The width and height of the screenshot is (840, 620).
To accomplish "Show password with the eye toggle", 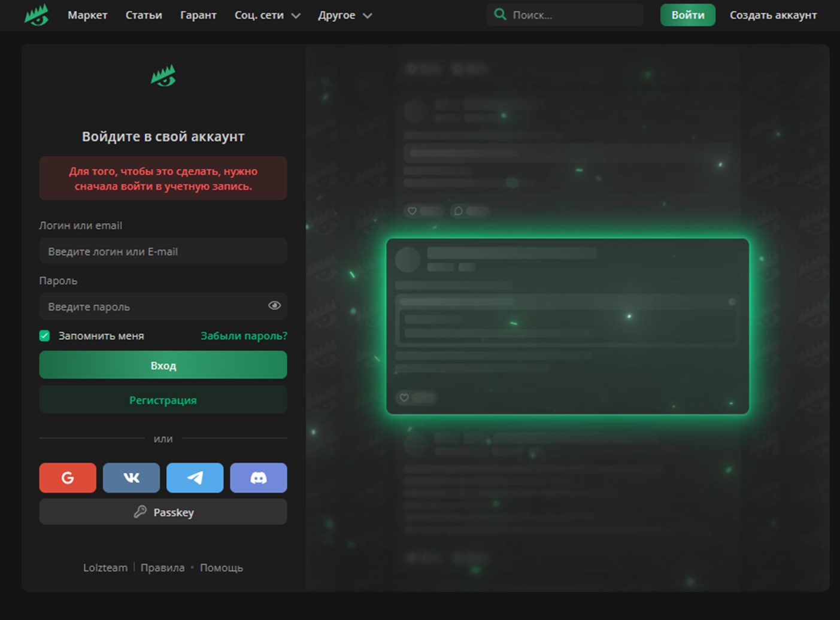I will click(274, 306).
